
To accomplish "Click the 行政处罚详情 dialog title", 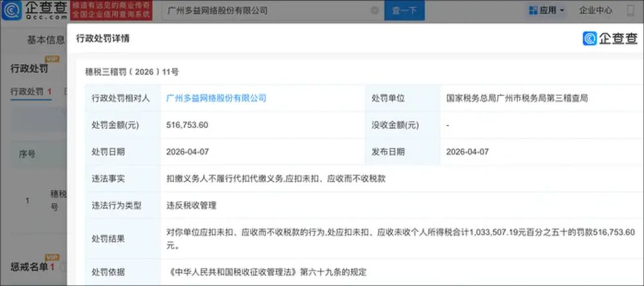I will click(x=103, y=39).
